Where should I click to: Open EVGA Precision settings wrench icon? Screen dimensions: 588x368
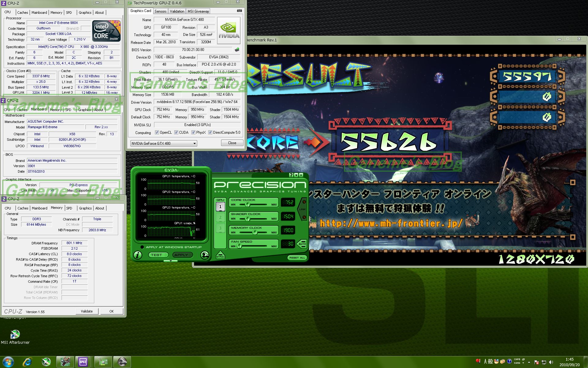tap(205, 255)
